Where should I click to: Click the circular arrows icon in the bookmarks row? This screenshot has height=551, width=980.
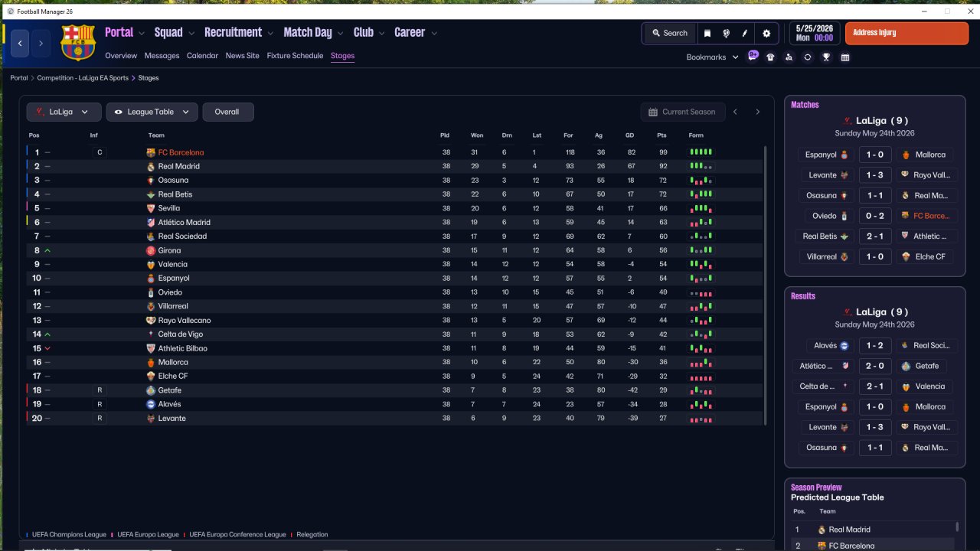tap(807, 57)
